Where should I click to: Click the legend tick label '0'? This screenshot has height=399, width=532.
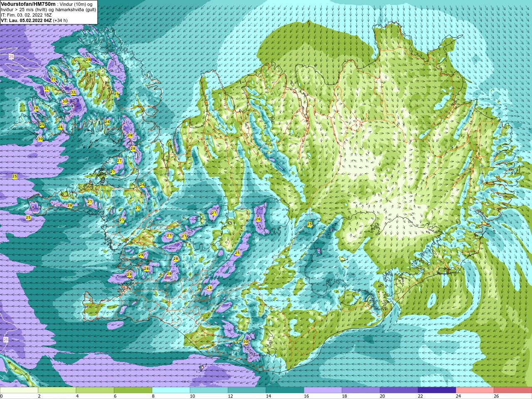2,396
